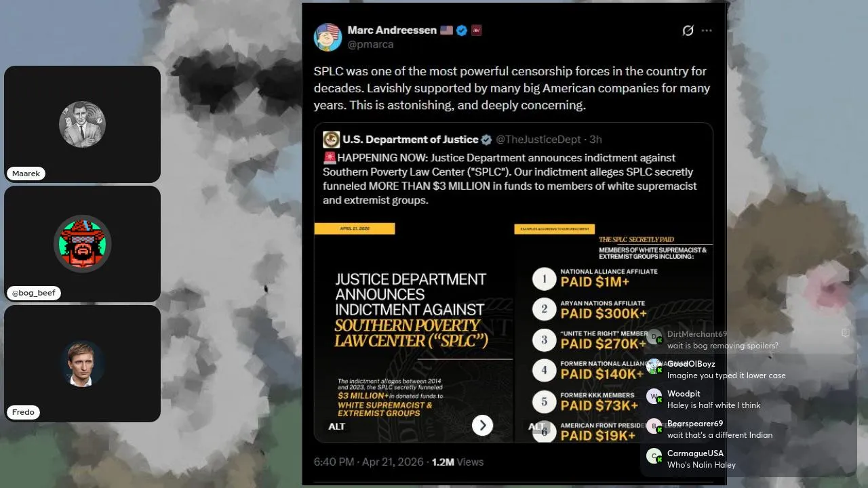Viewport: 868px width, 488px height.
Task: Open the @pmarca handle link
Action: pyautogui.click(x=370, y=45)
